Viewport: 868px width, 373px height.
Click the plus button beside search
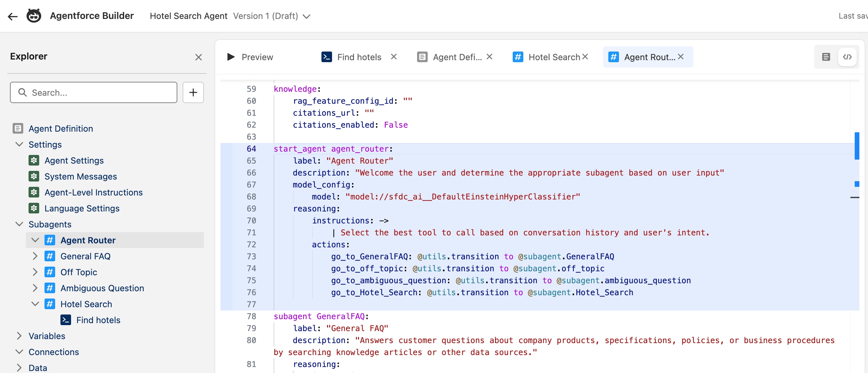pos(193,92)
